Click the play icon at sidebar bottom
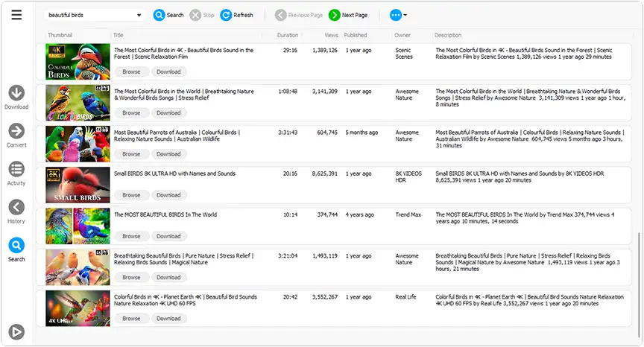This screenshot has width=644, height=347. pyautogui.click(x=16, y=332)
